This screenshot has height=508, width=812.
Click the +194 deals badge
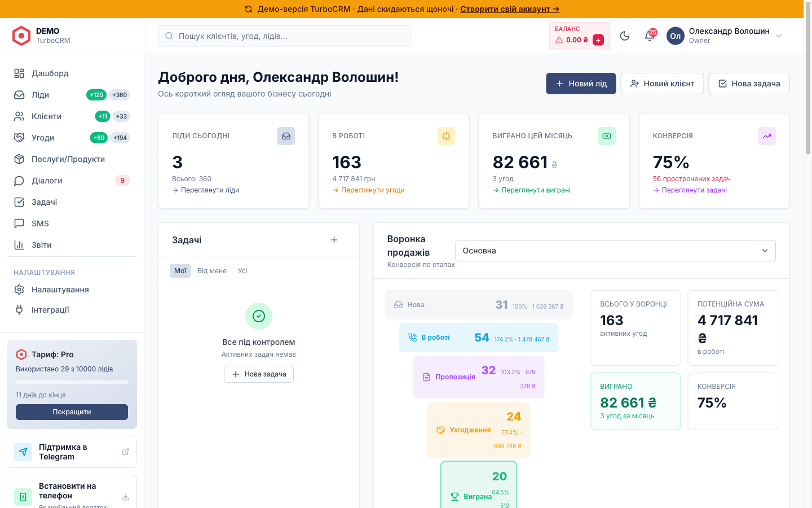(120, 138)
